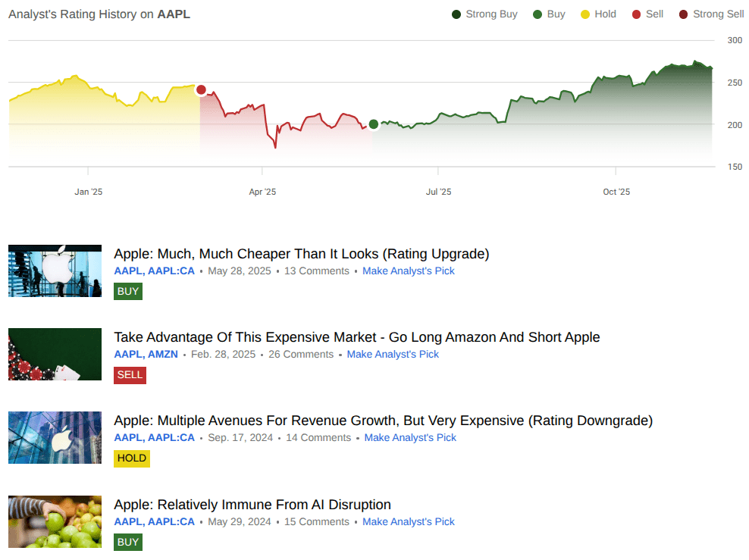Screen dimensions: 749x560
Task: Click the green BUY badge on the rating upgrade article
Action: click(x=127, y=291)
